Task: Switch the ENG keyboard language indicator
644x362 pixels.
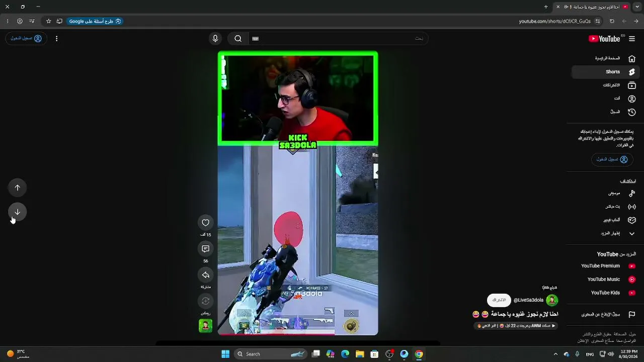Action: click(x=590, y=354)
